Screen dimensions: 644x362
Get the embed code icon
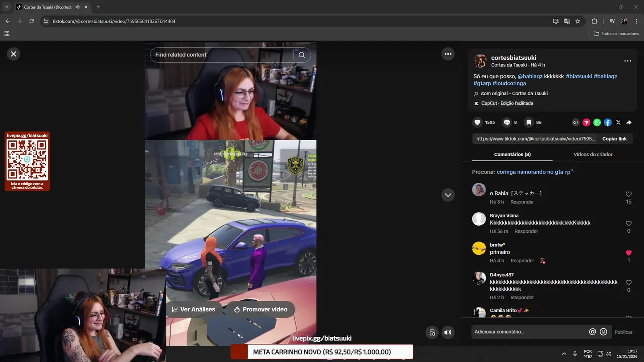point(576,122)
